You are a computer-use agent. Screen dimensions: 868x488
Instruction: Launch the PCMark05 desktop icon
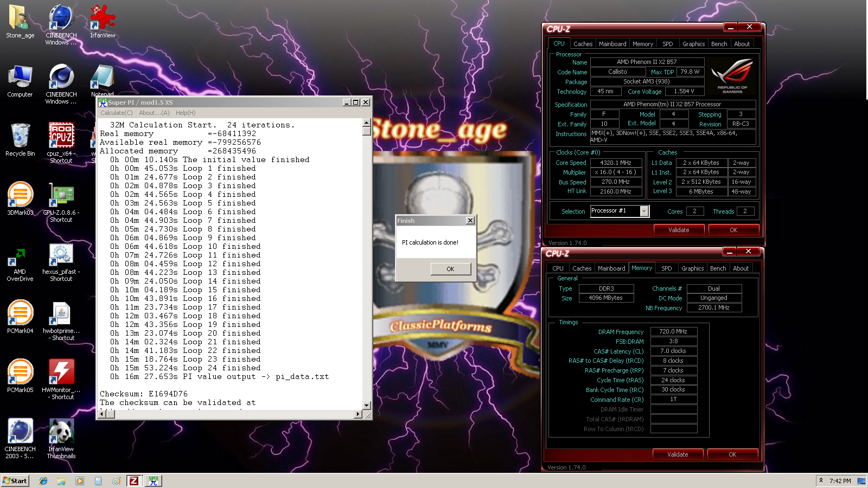[x=20, y=376]
